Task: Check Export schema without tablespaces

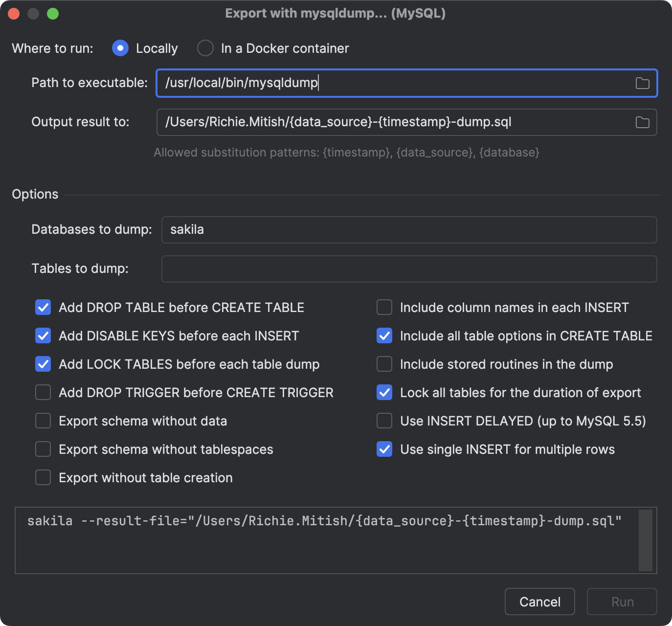Action: (x=43, y=449)
